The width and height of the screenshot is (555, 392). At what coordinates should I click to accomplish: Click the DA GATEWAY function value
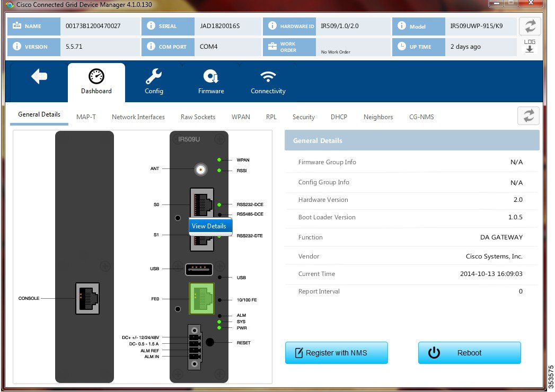501,237
